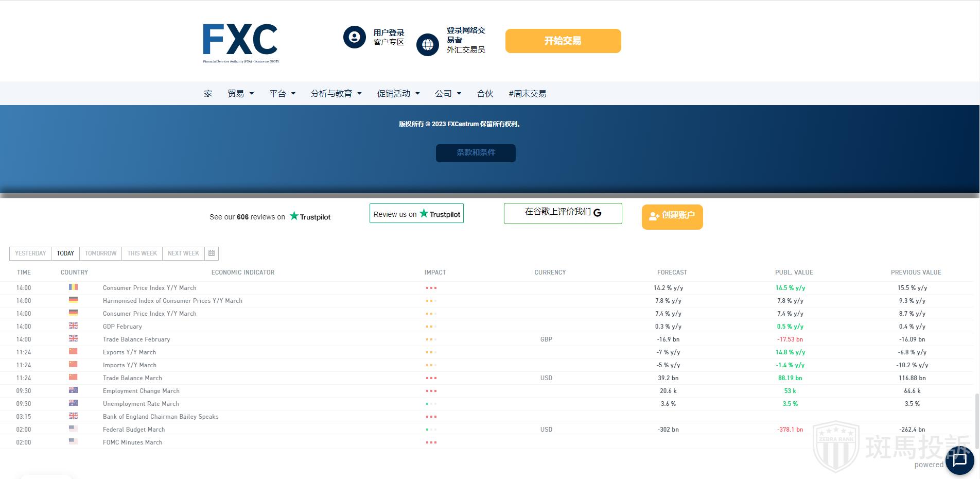The width and height of the screenshot is (980, 479).
Task: Open the calendar date picker icon
Action: (x=212, y=253)
